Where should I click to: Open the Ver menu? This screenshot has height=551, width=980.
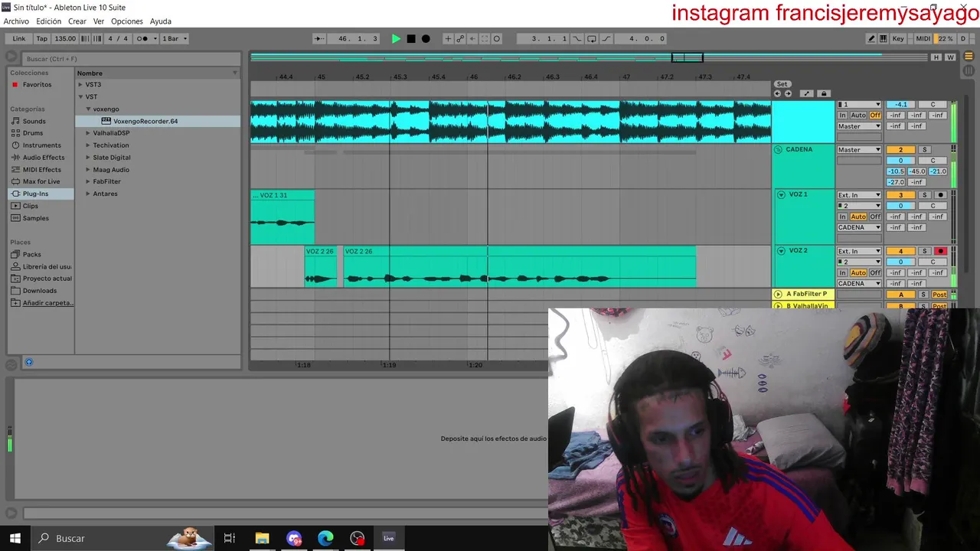tap(99, 21)
